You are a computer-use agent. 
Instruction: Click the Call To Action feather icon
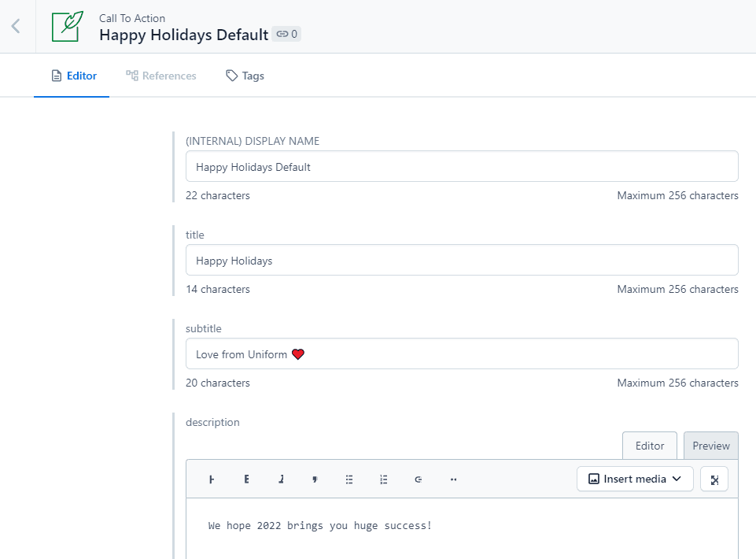point(66,26)
